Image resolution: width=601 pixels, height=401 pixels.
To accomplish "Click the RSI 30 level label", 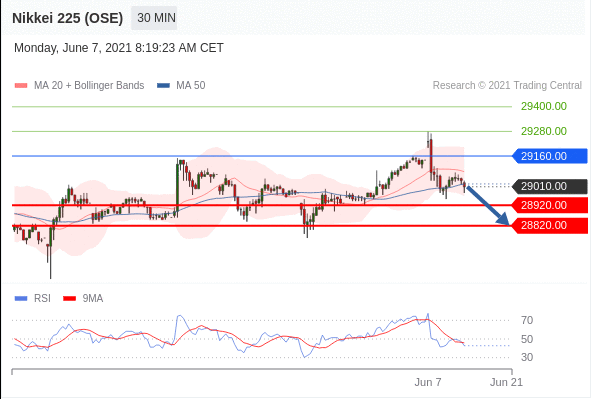I will (x=527, y=357).
